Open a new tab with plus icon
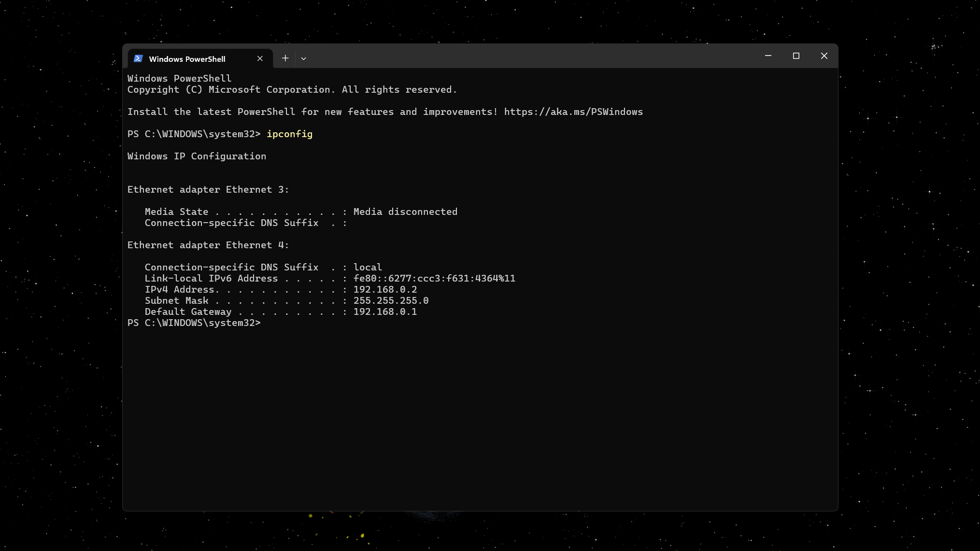Screen dimensions: 980x551 tap(285, 58)
